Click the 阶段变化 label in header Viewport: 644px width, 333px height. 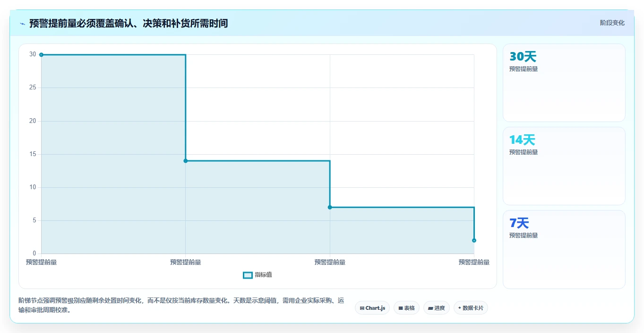tap(612, 23)
